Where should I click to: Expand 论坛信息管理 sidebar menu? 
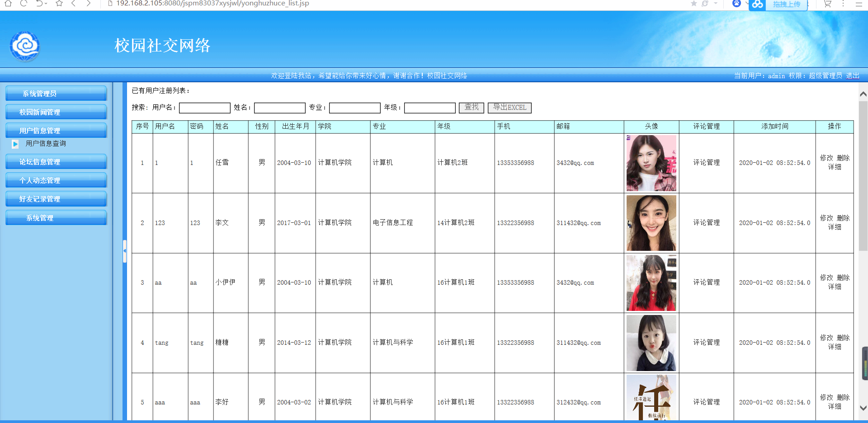click(x=56, y=162)
